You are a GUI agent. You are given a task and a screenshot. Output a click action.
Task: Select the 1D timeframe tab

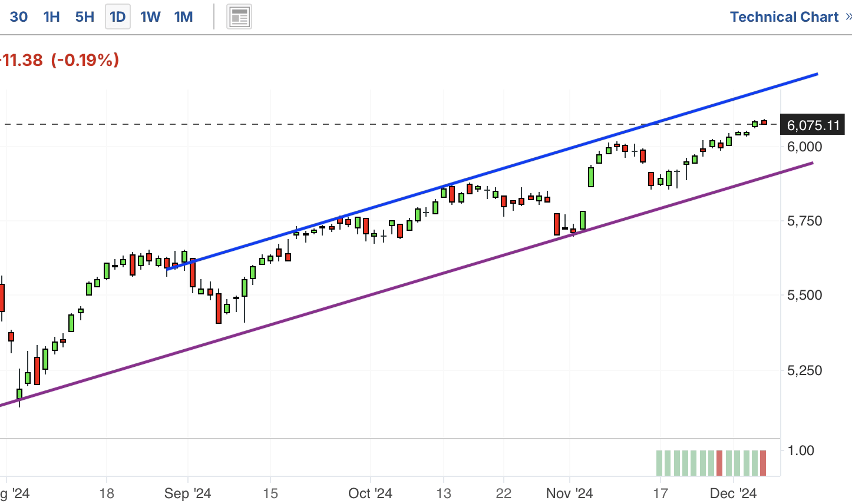click(118, 16)
